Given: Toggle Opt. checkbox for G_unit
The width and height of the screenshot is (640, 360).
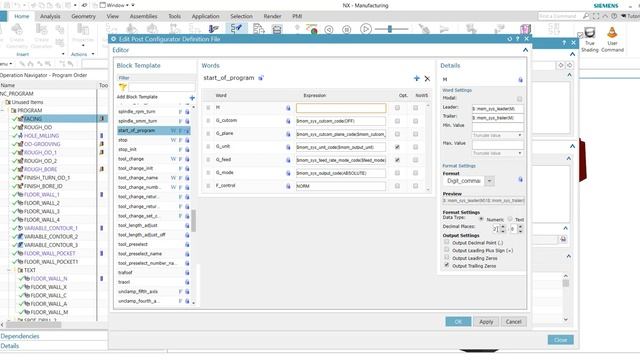Looking at the screenshot, I should pyautogui.click(x=397, y=147).
